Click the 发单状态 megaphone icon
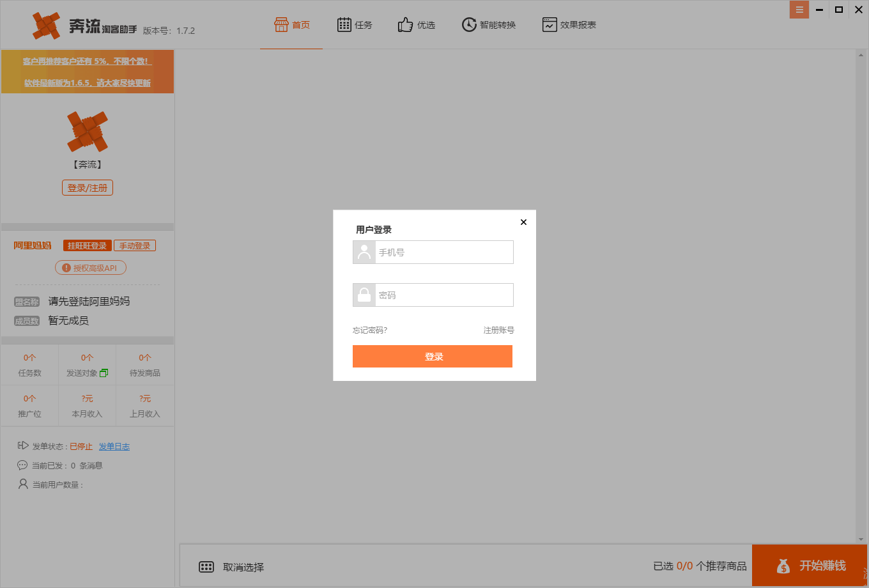 tap(23, 446)
